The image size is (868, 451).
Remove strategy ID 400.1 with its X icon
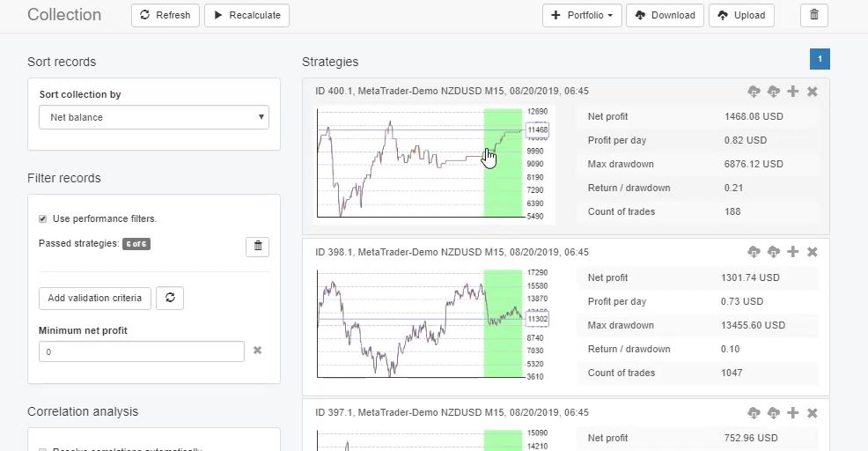(813, 92)
